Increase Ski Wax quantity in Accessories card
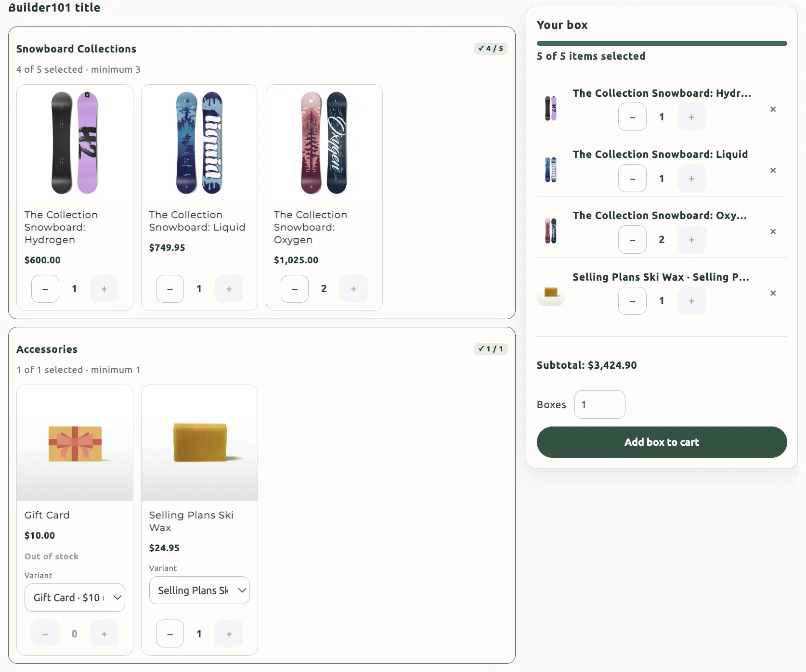 tap(229, 634)
